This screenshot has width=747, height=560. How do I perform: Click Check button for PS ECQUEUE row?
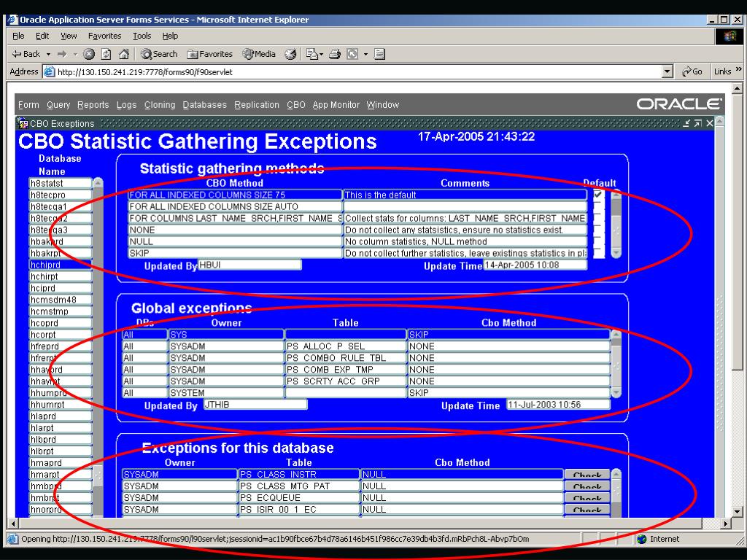point(587,497)
